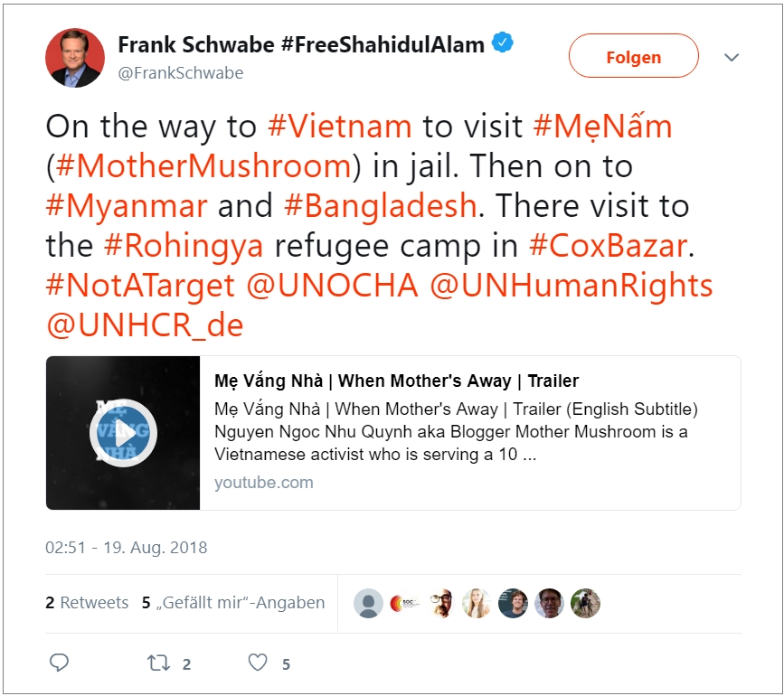Click the @FrankSchwabe username handle
Image resolution: width=784 pixels, height=696 pixels.
pyautogui.click(x=181, y=73)
